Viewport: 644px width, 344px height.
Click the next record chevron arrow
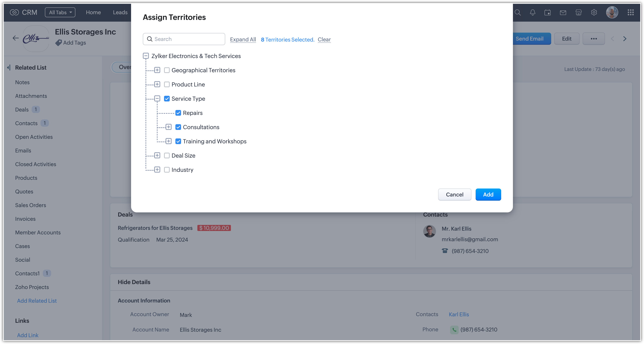point(625,39)
